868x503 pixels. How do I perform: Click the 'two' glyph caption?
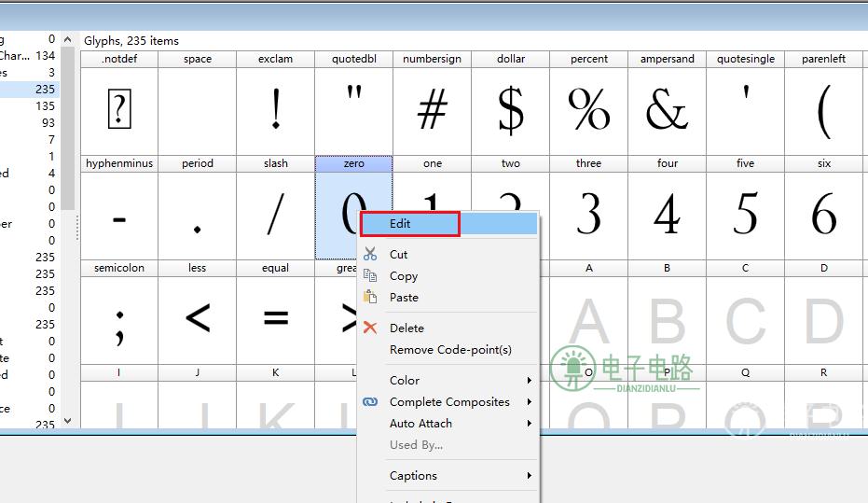pos(510,163)
